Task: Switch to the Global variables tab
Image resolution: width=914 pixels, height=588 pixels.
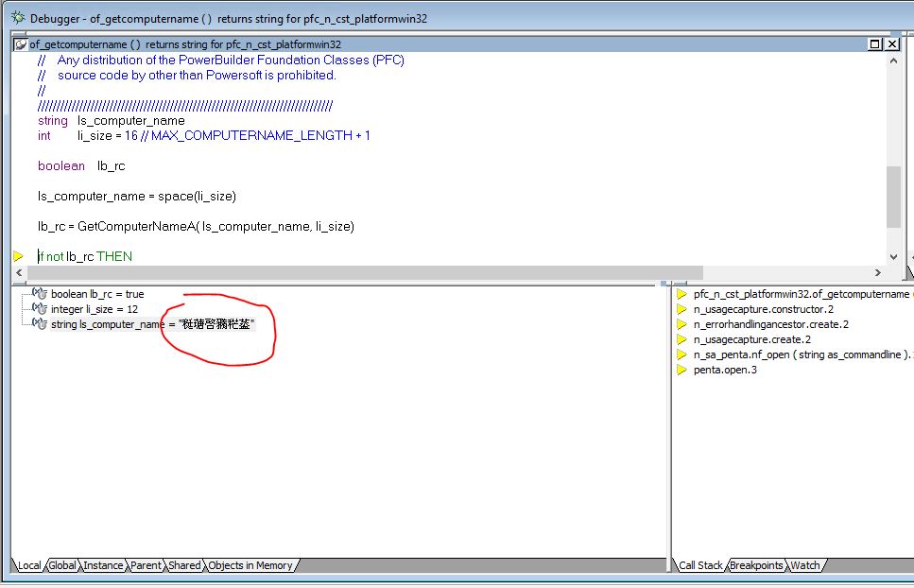Action: point(62,565)
